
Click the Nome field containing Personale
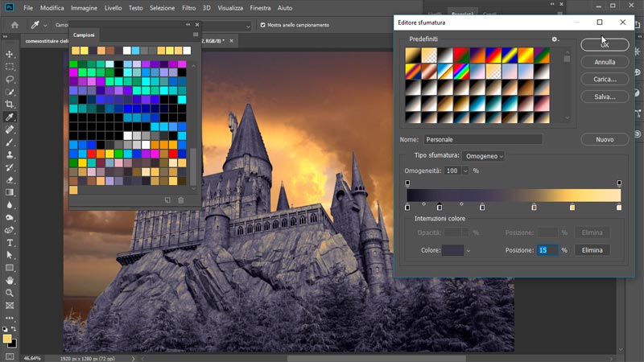click(x=483, y=139)
